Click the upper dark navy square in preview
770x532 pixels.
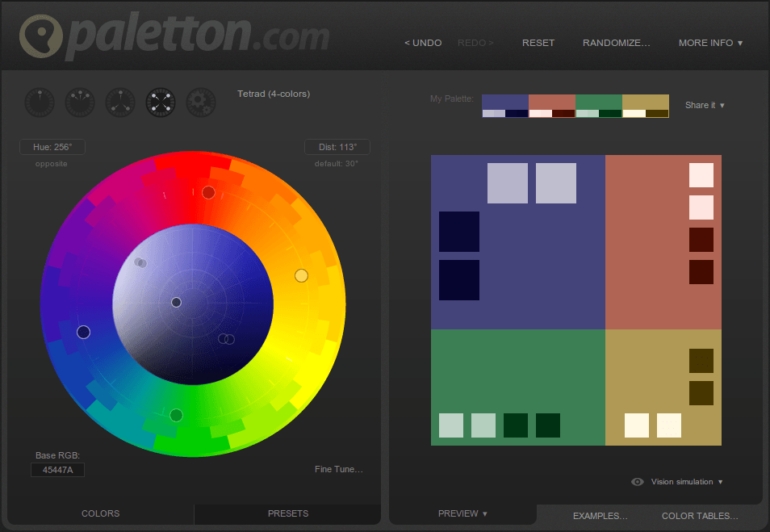point(459,232)
